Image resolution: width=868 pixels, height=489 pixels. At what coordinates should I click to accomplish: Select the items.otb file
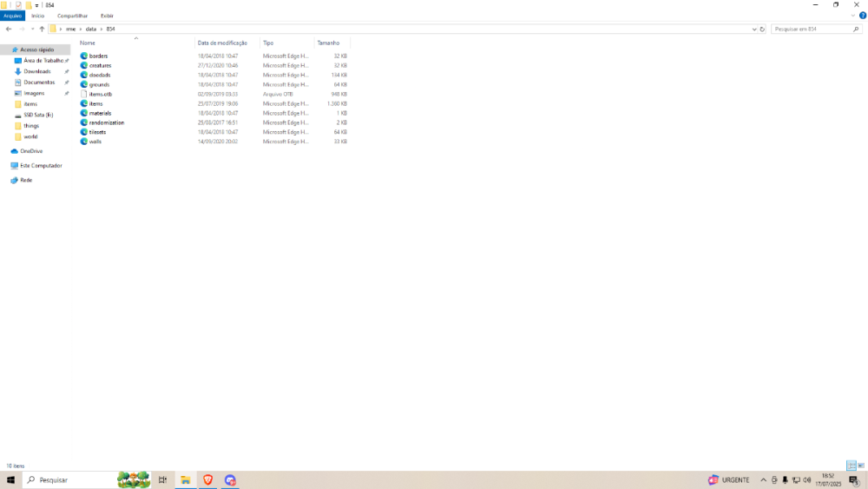tap(100, 94)
